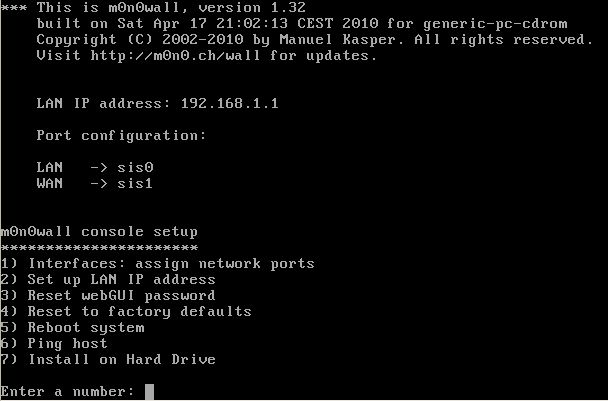Click the Copyright Manuel Kasper line

(314, 40)
